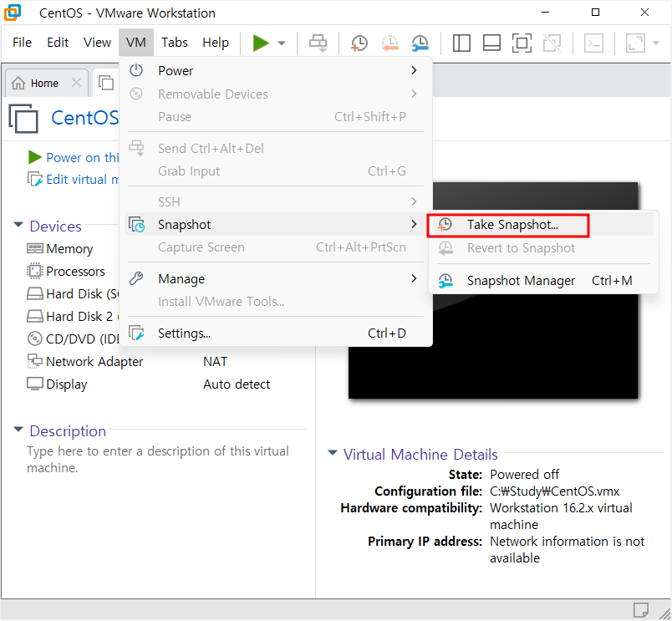Open the power options dropdown arrow beside play button
This screenshot has width=672, height=621.
tap(282, 43)
